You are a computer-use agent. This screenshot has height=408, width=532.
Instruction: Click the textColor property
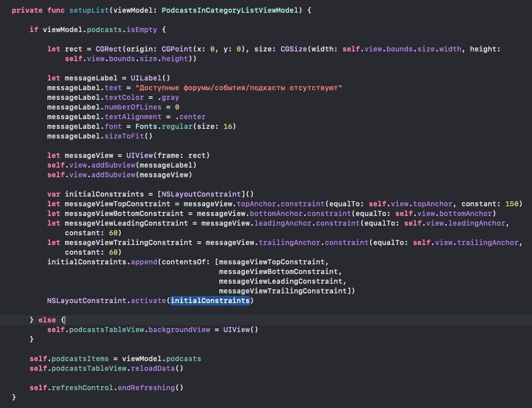tap(124, 97)
